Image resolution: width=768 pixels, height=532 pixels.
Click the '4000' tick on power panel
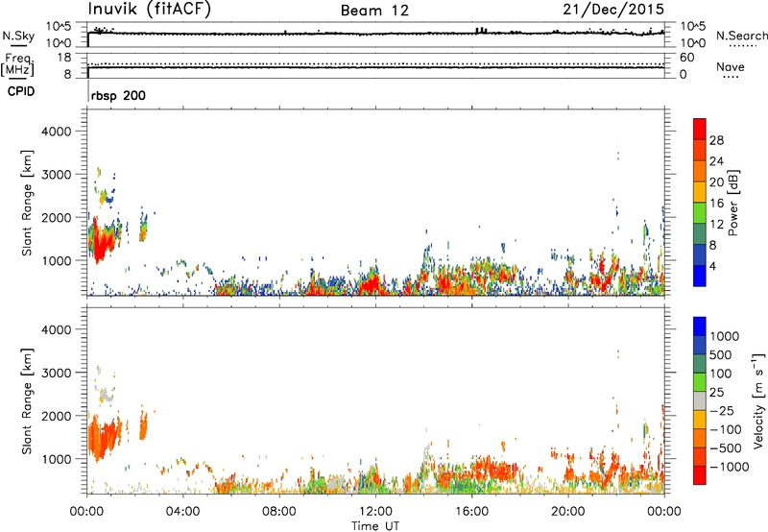57,132
